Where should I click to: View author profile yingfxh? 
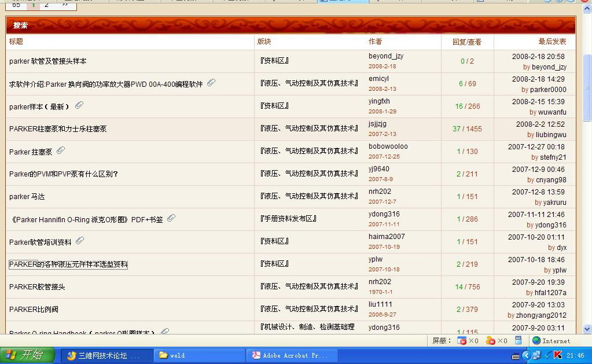click(379, 101)
